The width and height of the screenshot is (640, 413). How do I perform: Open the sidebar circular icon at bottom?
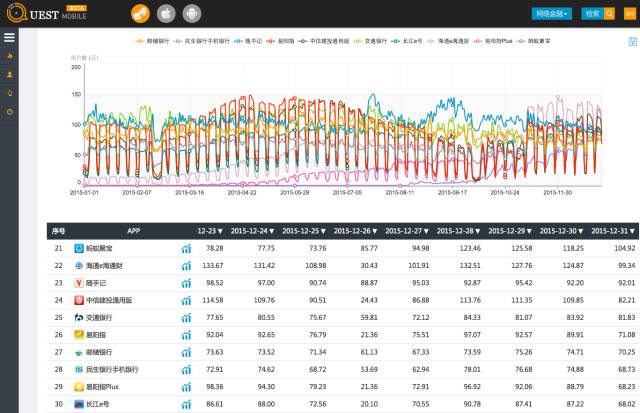pos(10,111)
